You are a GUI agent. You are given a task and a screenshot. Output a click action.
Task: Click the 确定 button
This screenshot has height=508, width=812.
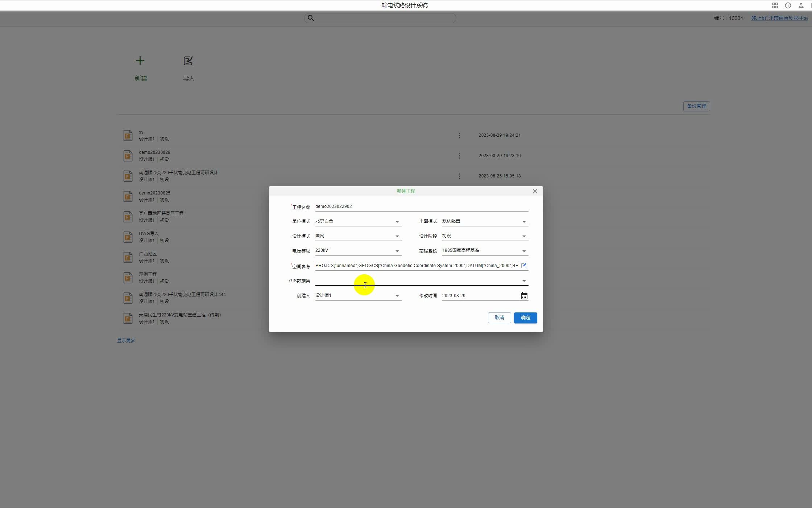[x=525, y=318]
